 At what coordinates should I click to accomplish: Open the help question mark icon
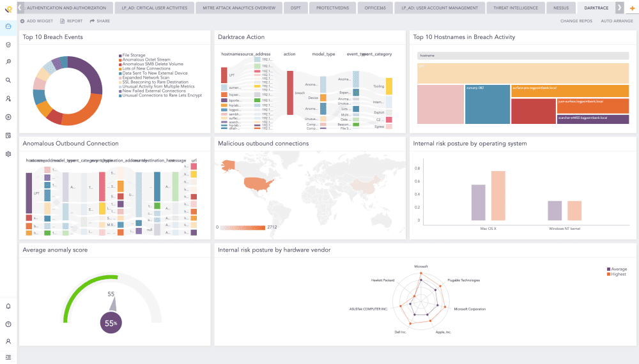pos(8,324)
